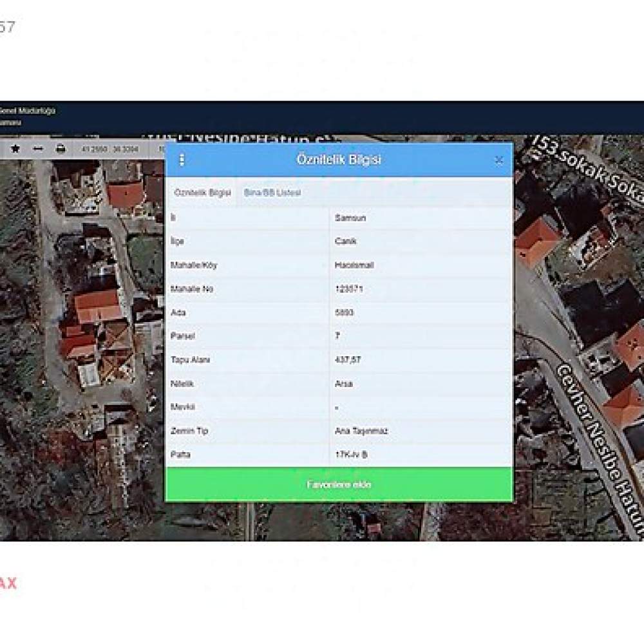Click the "Parsel" row label

pyautogui.click(x=183, y=336)
